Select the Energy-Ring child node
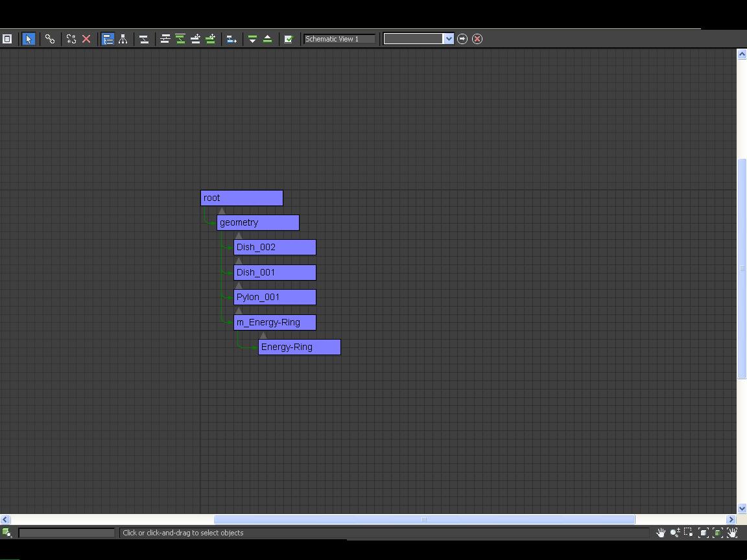 (x=299, y=347)
